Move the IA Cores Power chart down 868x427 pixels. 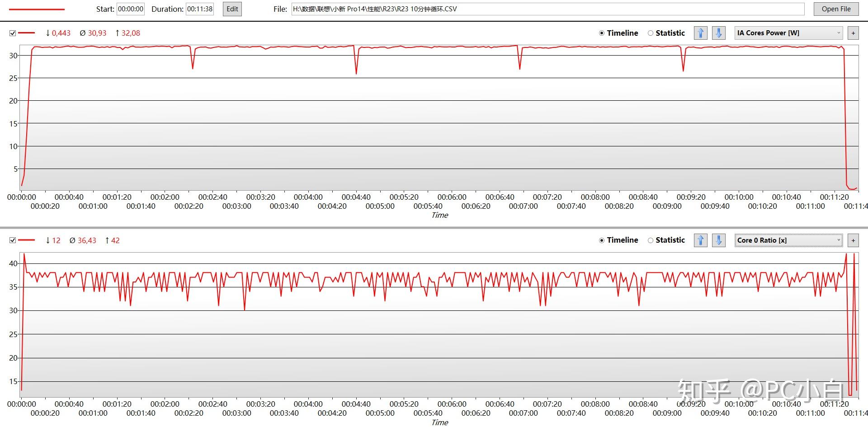pos(719,33)
